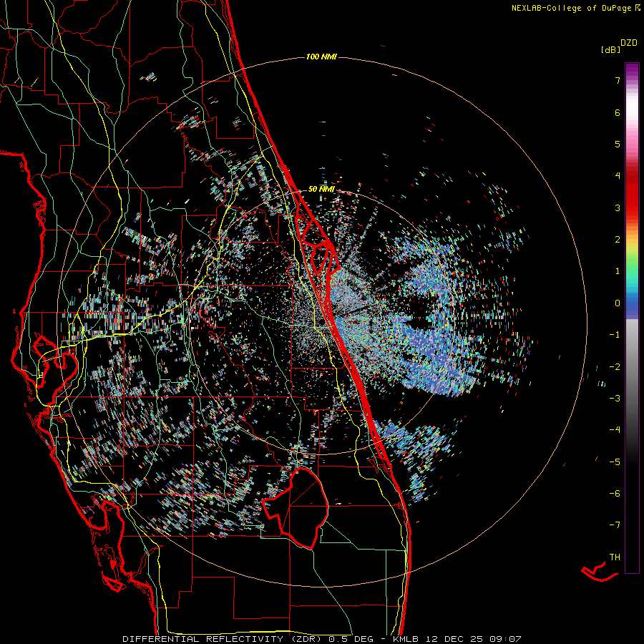Screen dimensions: 644x644
Task: Click the -4 dB legend label
Action: point(615,430)
